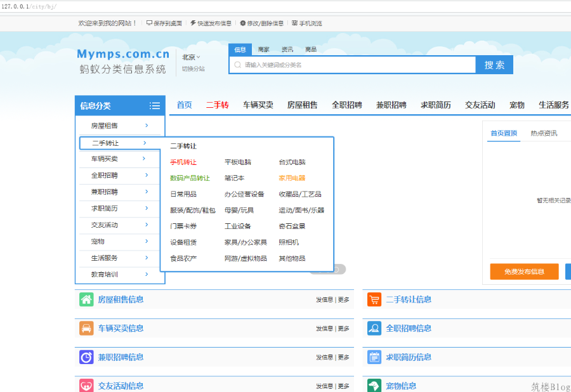
Task: Open the 北京 city switch dropdown
Action: pyautogui.click(x=191, y=57)
